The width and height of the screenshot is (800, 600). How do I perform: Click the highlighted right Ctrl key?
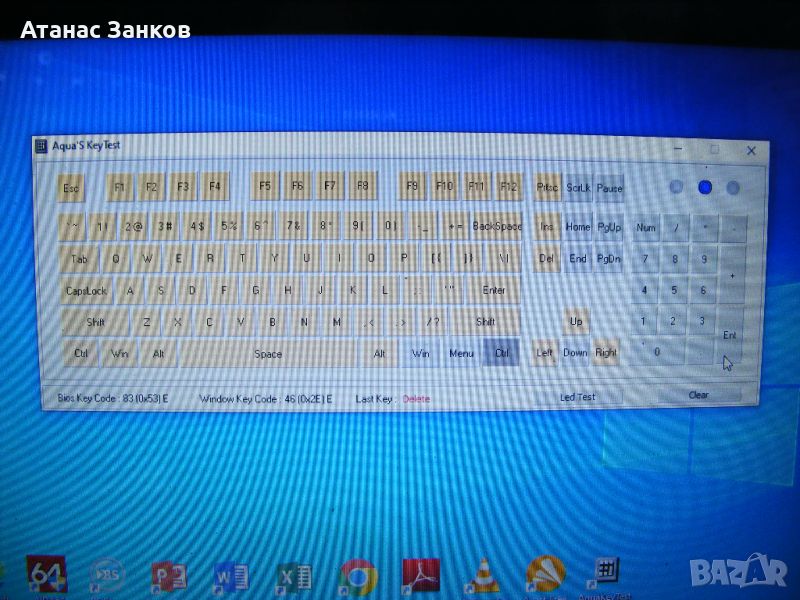tap(502, 353)
